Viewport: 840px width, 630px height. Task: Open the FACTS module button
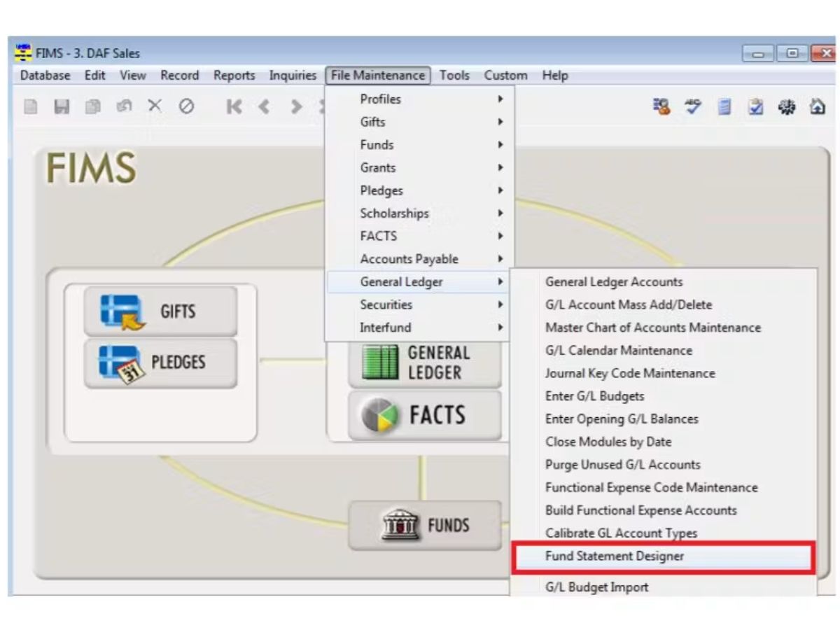425,415
